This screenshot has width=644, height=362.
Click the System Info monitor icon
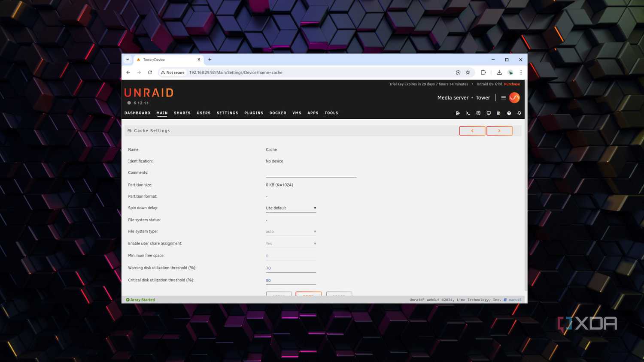pyautogui.click(x=489, y=113)
